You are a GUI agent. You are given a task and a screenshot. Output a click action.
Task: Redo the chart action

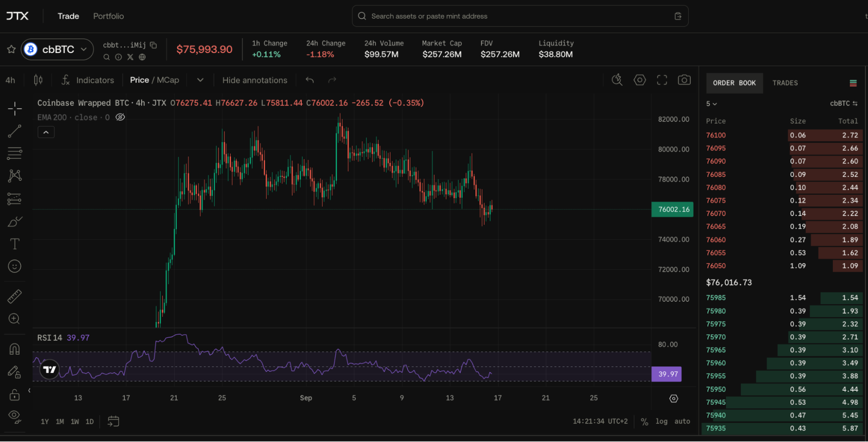[x=332, y=80]
